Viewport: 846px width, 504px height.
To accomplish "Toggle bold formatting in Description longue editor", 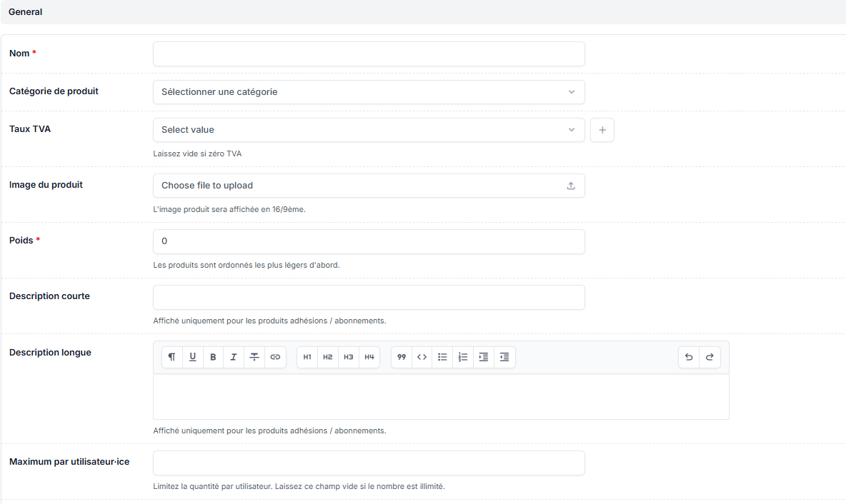I will pos(213,357).
